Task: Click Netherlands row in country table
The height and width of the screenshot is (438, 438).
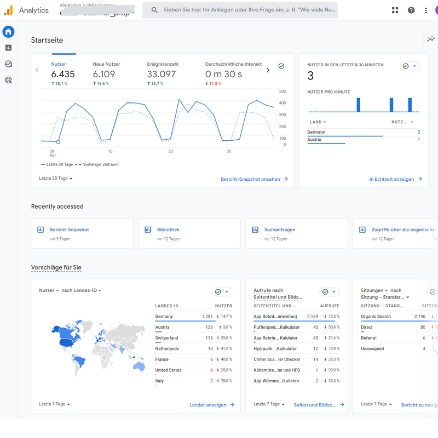Action: point(193,349)
